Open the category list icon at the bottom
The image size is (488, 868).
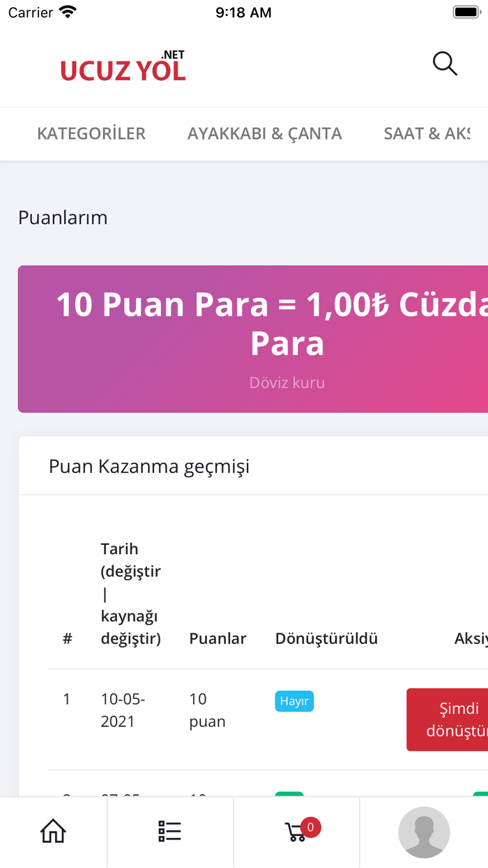pos(169,831)
